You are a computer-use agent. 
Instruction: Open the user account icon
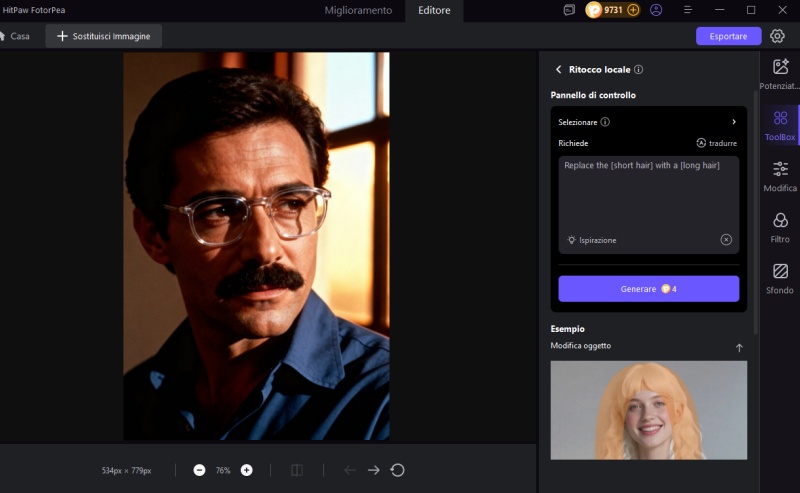tap(656, 10)
